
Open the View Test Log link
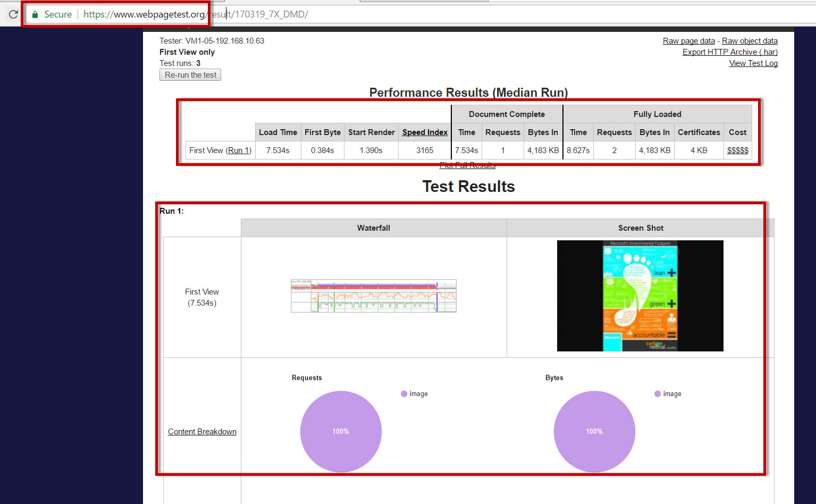tap(753, 63)
